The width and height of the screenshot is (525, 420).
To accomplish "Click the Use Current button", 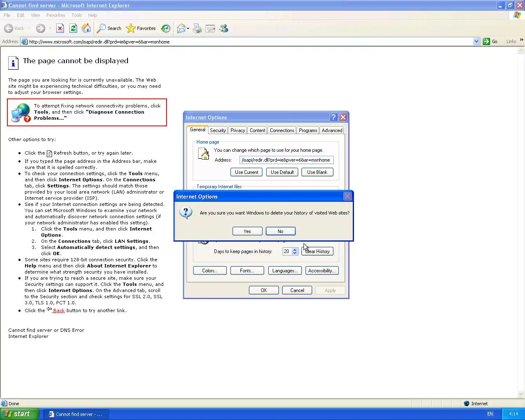I will 247,172.
